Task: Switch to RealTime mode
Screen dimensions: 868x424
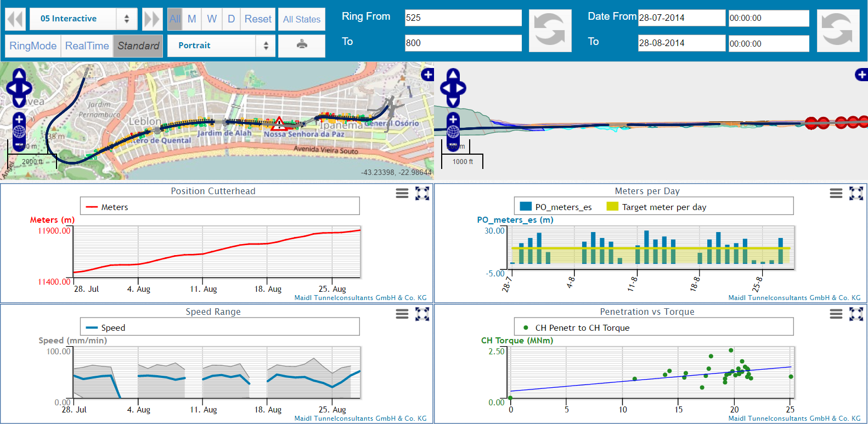Action: coord(87,46)
